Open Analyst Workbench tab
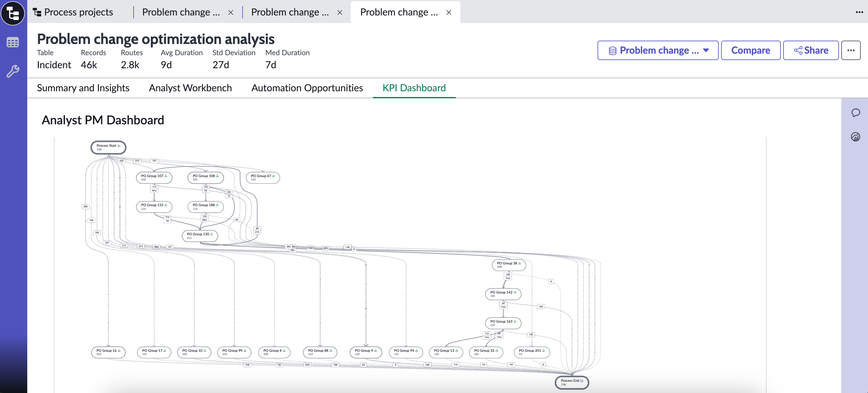The height and width of the screenshot is (393, 868). (190, 88)
